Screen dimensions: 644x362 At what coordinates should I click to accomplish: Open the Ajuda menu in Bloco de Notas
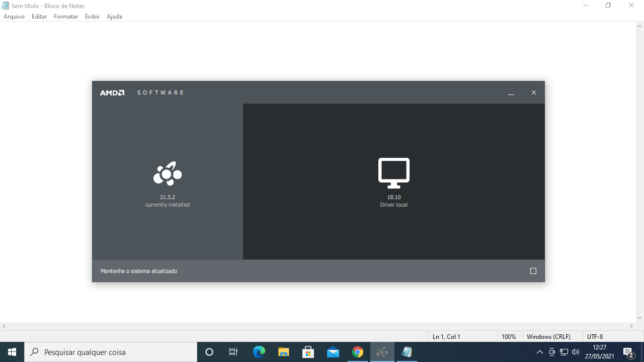114,17
